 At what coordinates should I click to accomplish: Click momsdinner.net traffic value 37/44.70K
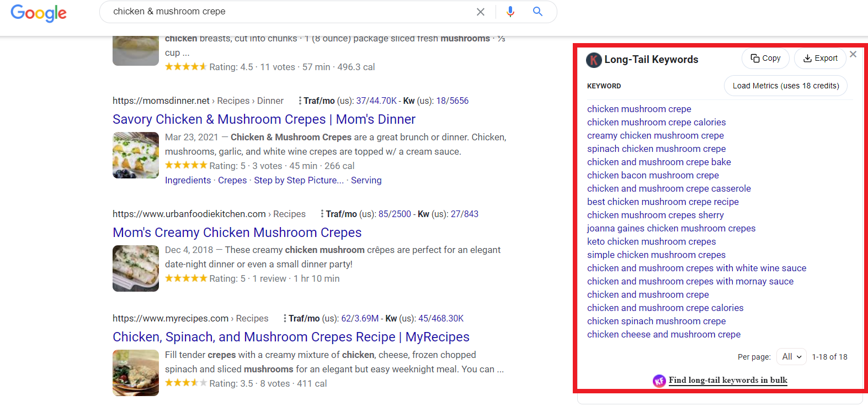tap(376, 101)
